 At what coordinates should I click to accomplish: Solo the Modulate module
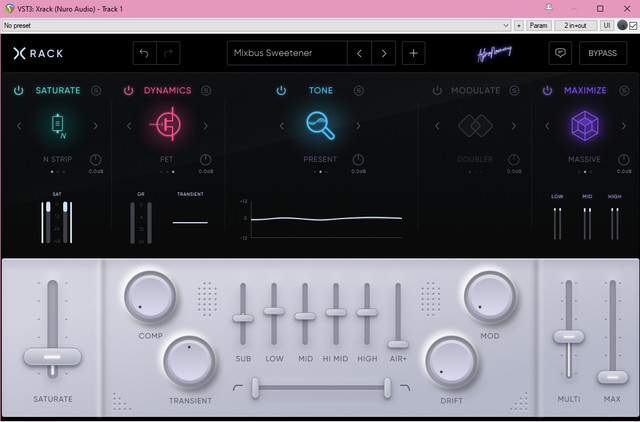click(514, 91)
